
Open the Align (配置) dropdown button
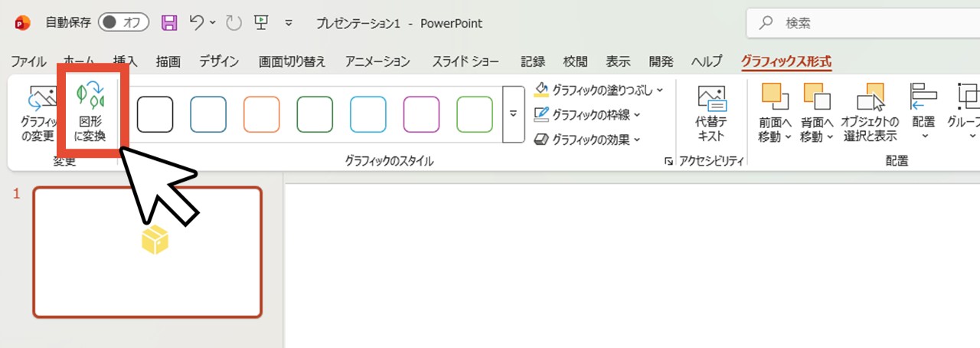[924, 113]
